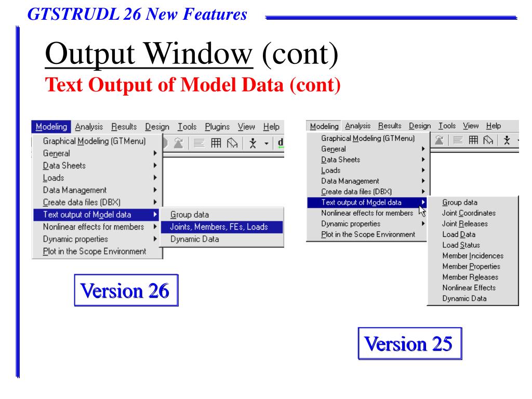Choose Create data files (DBX) in Version 26
Screen dimensions: 532x399
click(x=97, y=202)
